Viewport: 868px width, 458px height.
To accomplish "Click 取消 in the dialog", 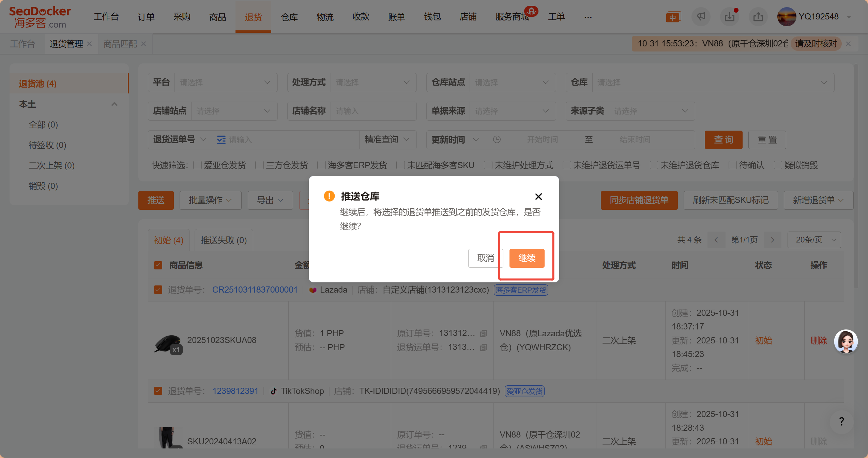I will click(485, 258).
